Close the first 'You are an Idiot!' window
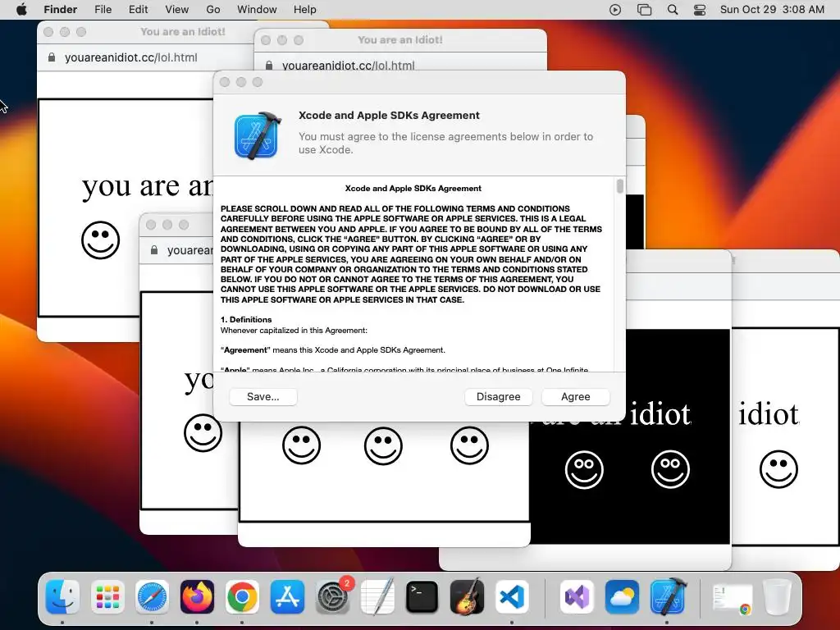Viewport: 840px width, 630px height. (x=48, y=32)
